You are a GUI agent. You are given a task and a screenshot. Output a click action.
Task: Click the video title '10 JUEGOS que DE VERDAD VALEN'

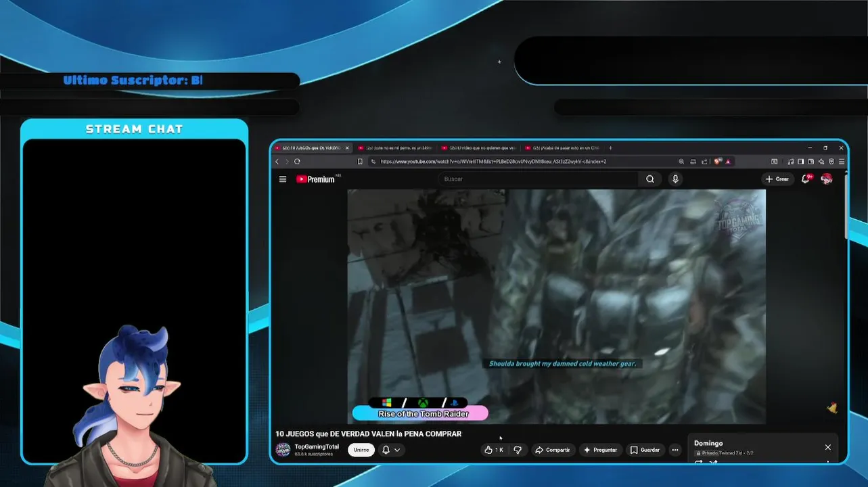[368, 434]
